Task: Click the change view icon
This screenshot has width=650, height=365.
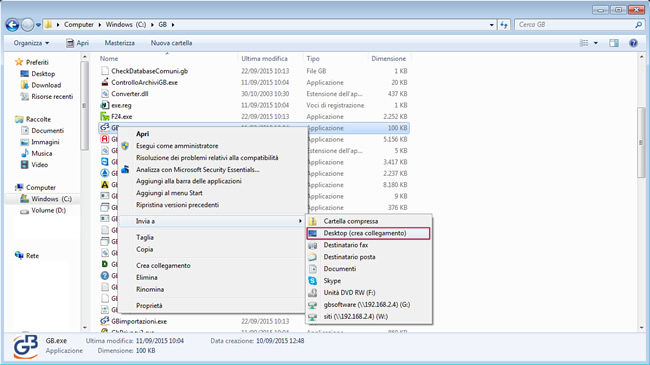Action: click(584, 43)
